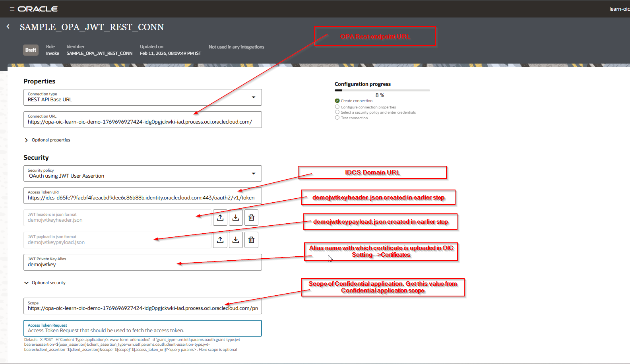The width and height of the screenshot is (630, 364).
Task: Upload a JWT payload JSON file
Action: [x=220, y=240]
